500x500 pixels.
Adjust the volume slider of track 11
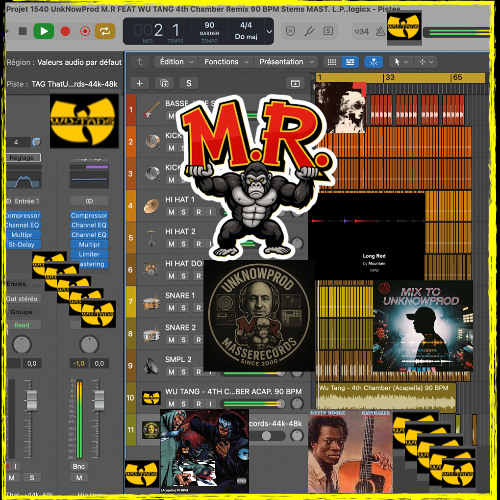267,436
